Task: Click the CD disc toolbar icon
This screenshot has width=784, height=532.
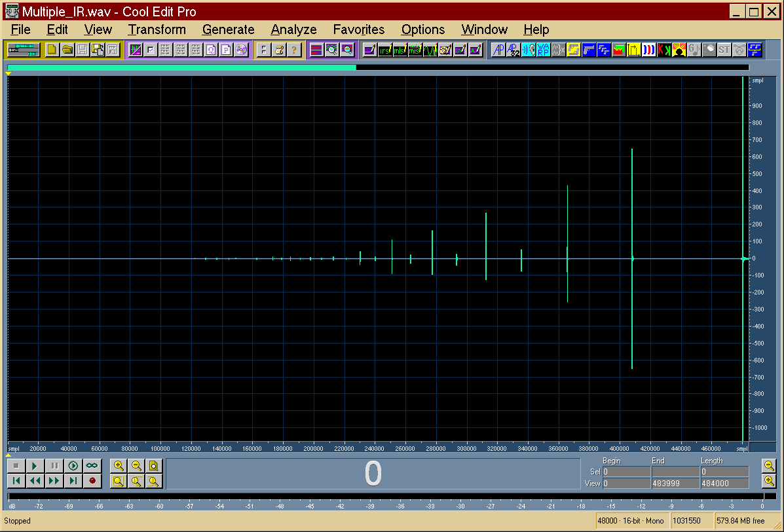Action: 241,50
